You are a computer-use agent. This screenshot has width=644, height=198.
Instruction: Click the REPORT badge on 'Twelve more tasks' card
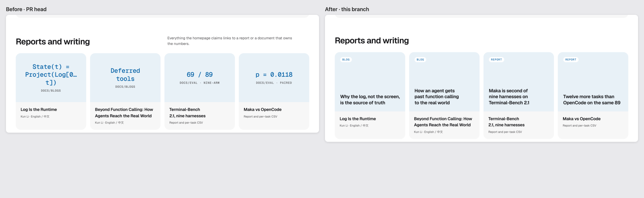[570, 60]
